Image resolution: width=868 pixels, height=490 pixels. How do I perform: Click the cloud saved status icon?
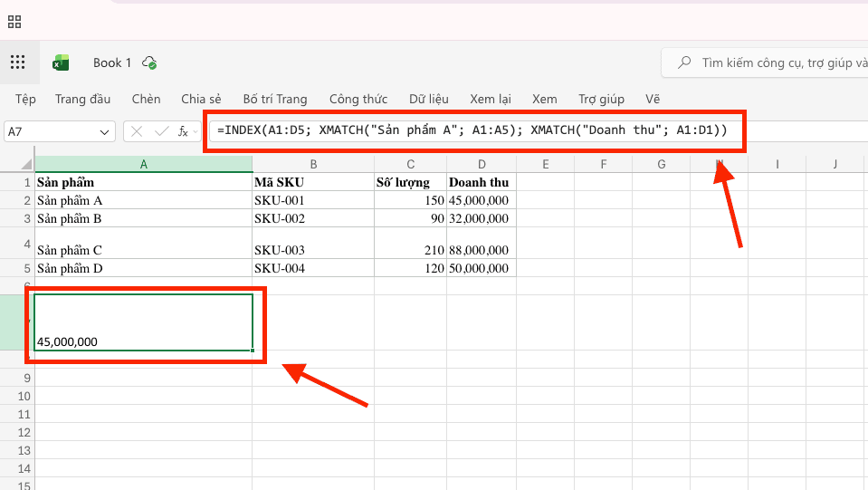[149, 63]
